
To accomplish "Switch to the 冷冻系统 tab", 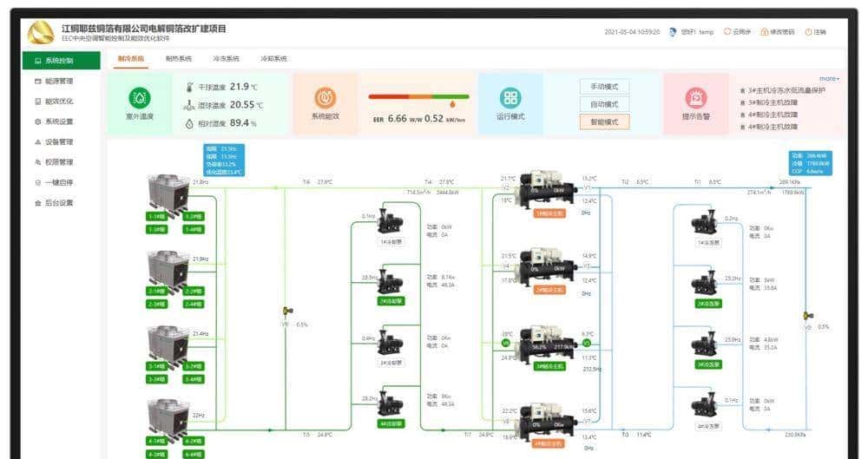I will click(226, 59).
